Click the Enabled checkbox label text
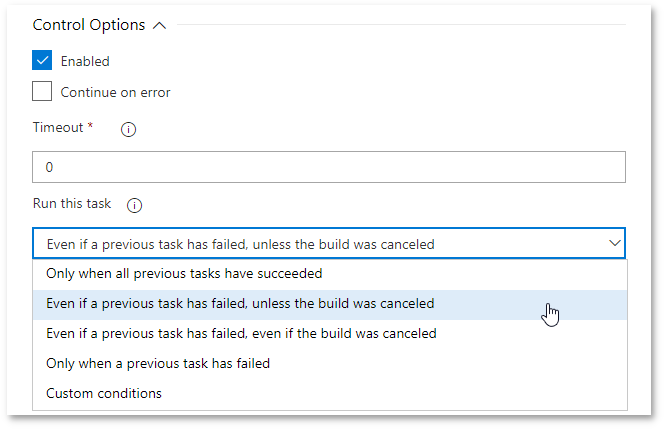Viewport: 664px width, 430px height. click(x=85, y=61)
